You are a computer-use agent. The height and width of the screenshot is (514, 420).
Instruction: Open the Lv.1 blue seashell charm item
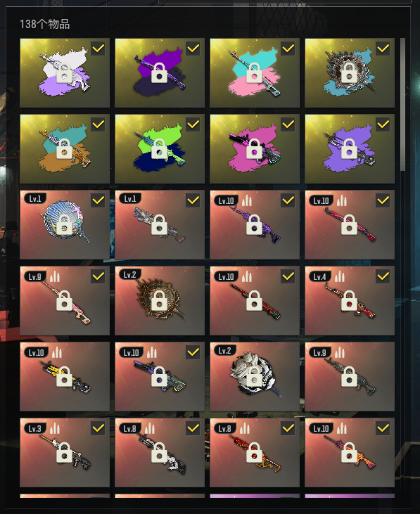65,224
